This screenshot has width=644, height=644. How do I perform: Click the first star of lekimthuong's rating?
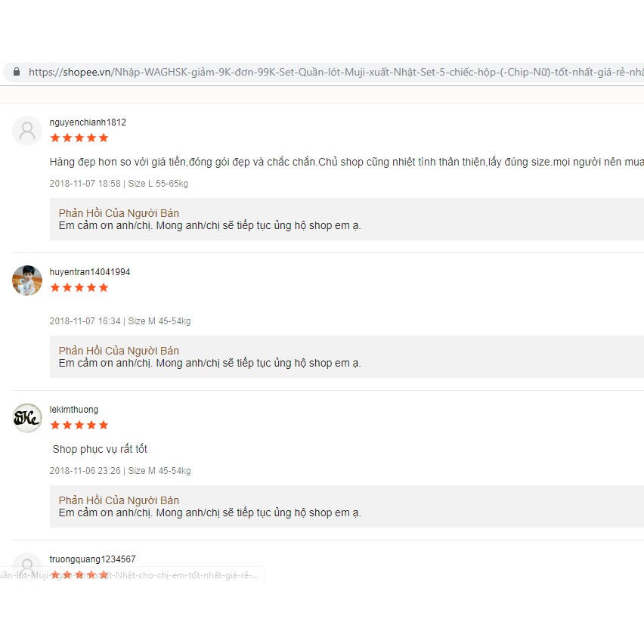54,425
